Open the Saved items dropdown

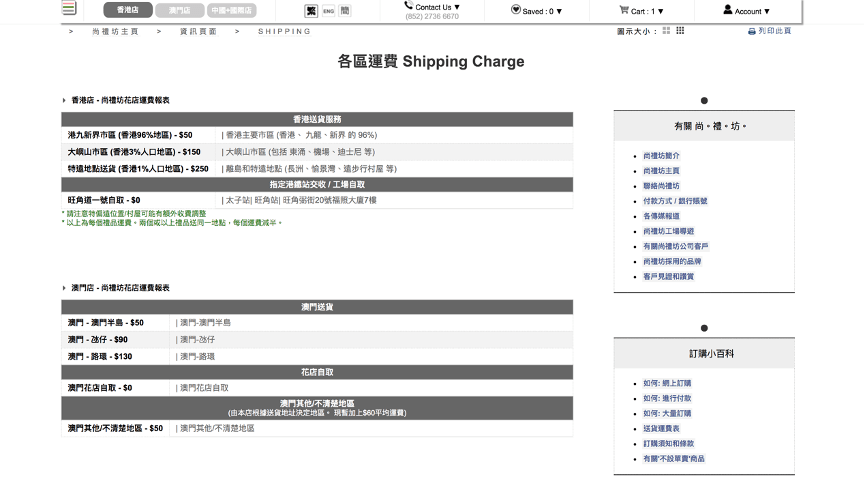point(537,11)
